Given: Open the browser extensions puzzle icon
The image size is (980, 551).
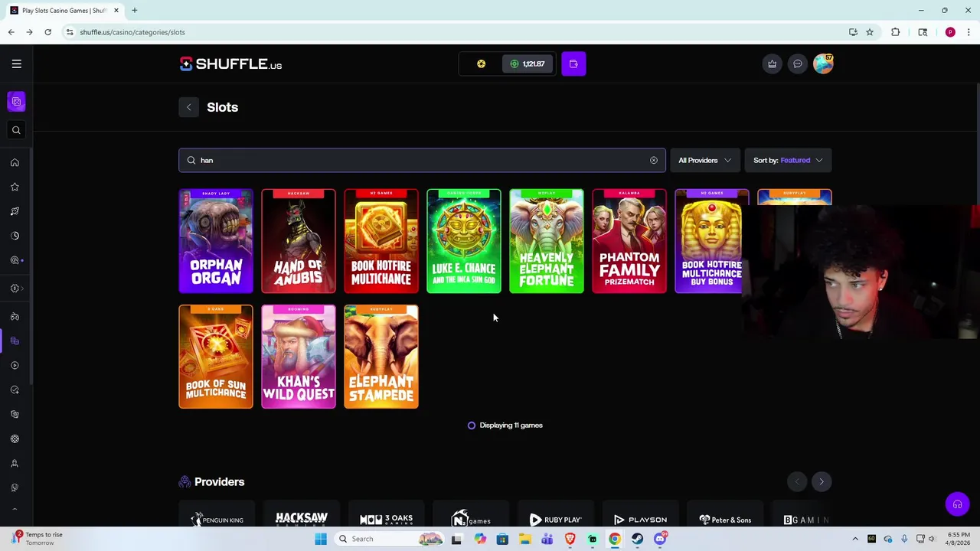Looking at the screenshot, I should (x=895, y=32).
